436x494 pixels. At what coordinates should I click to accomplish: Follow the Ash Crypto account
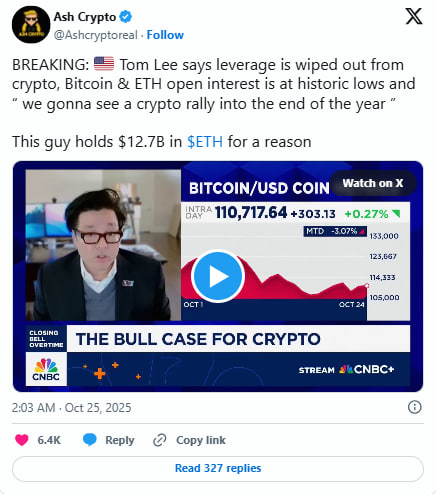click(165, 35)
